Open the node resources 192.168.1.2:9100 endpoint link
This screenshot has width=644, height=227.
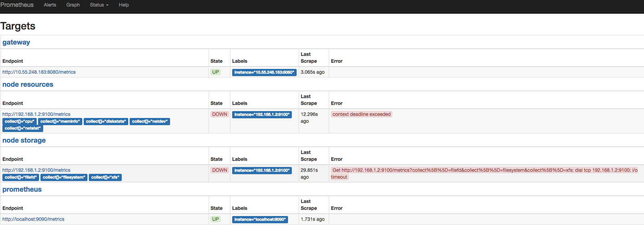point(36,114)
